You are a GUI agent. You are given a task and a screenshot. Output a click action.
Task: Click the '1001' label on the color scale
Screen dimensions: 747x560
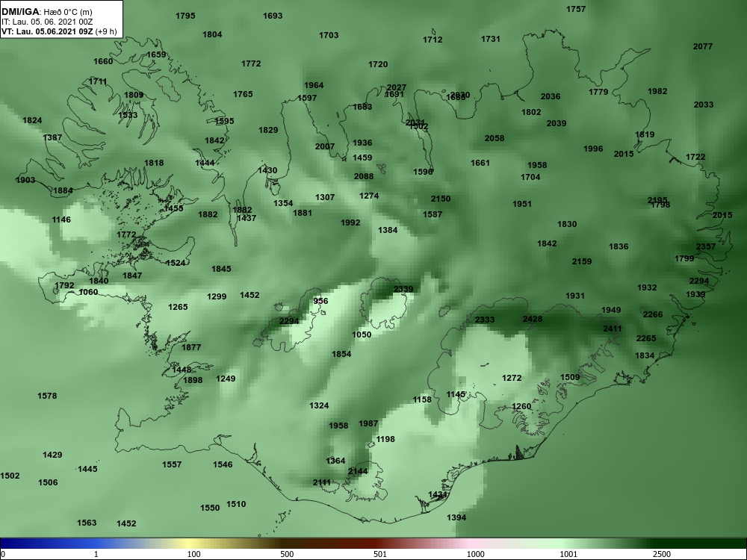pyautogui.click(x=568, y=554)
